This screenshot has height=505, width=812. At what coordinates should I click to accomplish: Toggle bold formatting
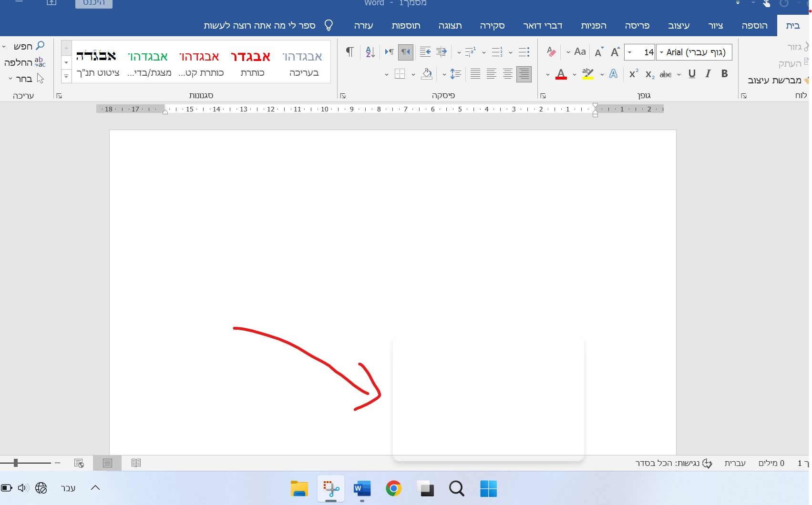pyautogui.click(x=724, y=74)
